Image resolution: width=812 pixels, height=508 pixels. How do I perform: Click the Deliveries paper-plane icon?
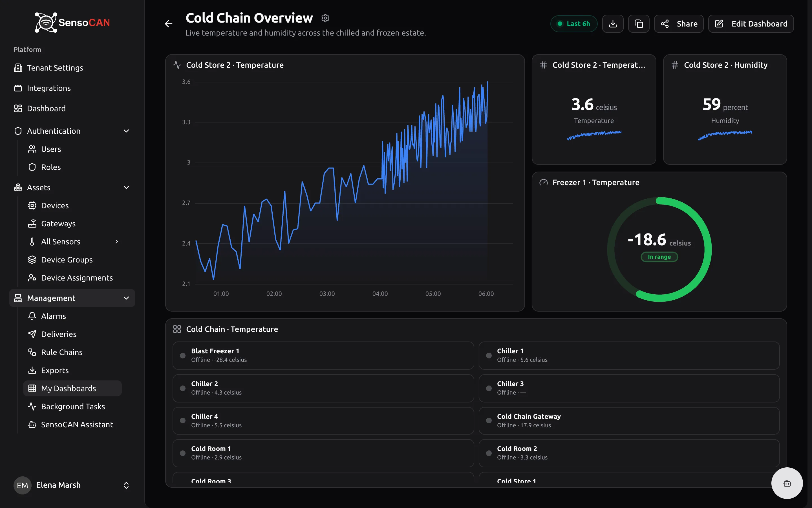pyautogui.click(x=32, y=334)
